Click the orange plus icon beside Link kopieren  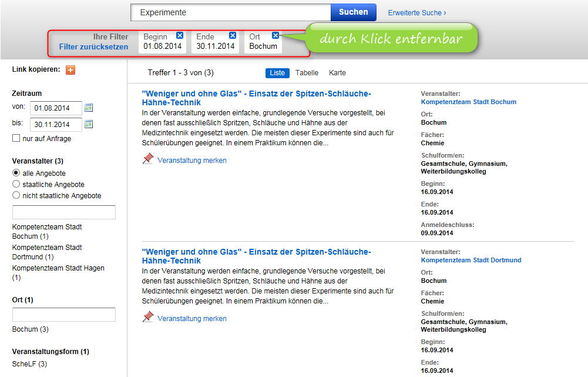[70, 70]
